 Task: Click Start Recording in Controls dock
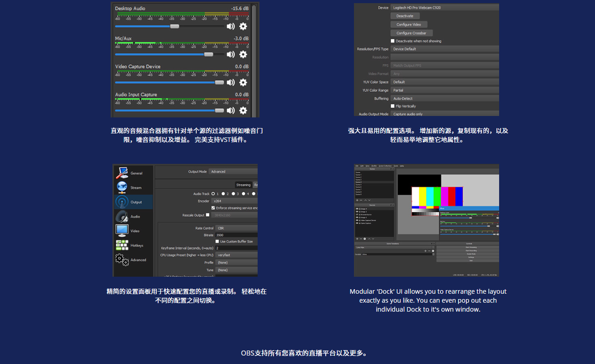tap(468, 251)
